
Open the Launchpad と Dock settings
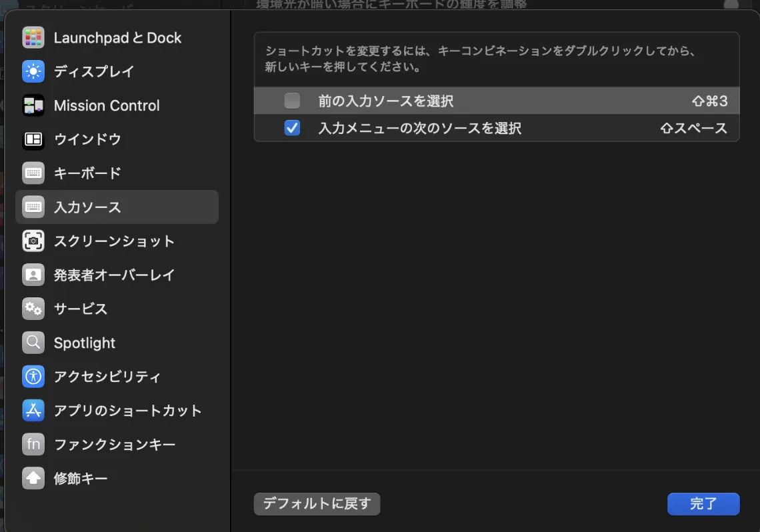click(32, 38)
